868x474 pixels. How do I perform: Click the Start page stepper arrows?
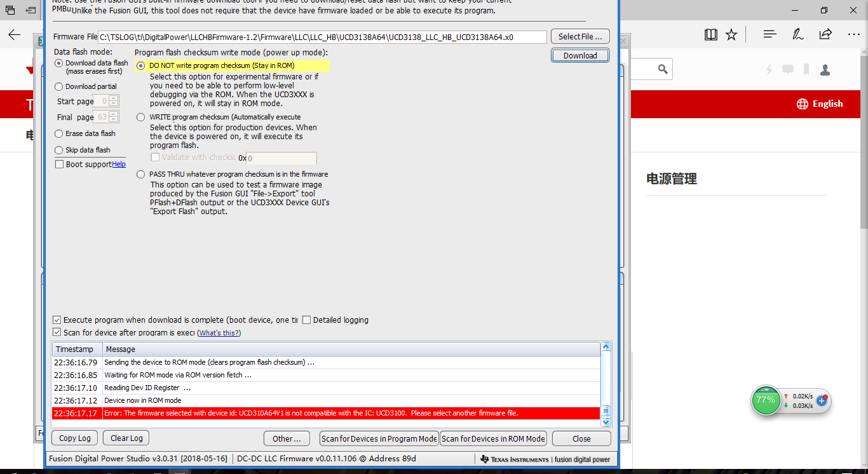pos(114,101)
